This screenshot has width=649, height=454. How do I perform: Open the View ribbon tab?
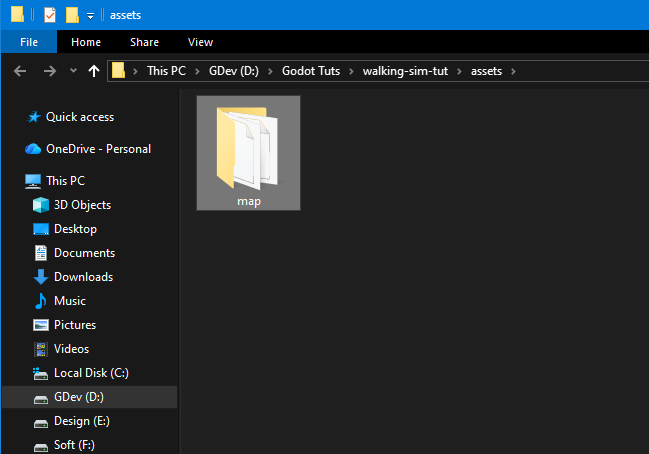pyautogui.click(x=200, y=42)
